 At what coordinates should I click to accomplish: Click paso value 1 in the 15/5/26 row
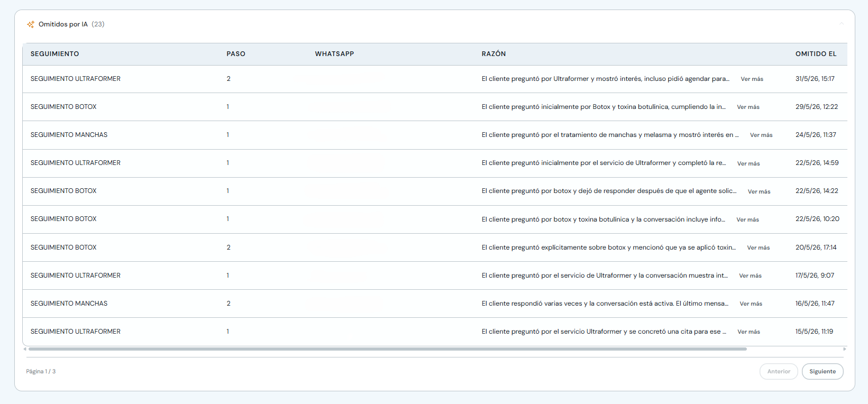click(x=228, y=332)
